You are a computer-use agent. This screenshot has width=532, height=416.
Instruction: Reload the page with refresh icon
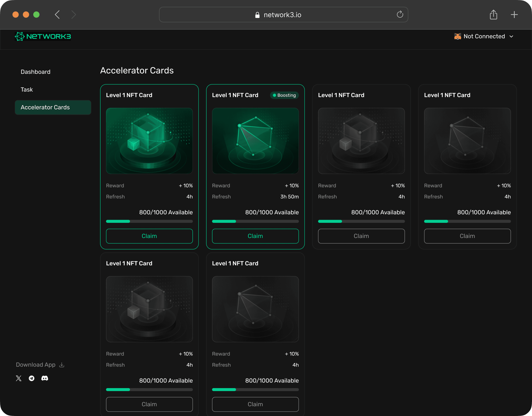click(x=400, y=15)
